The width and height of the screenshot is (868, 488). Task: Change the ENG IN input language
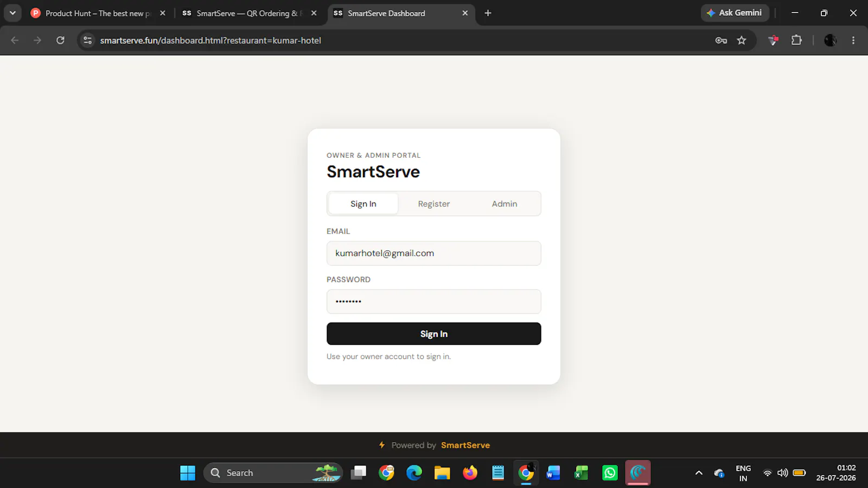(x=743, y=473)
